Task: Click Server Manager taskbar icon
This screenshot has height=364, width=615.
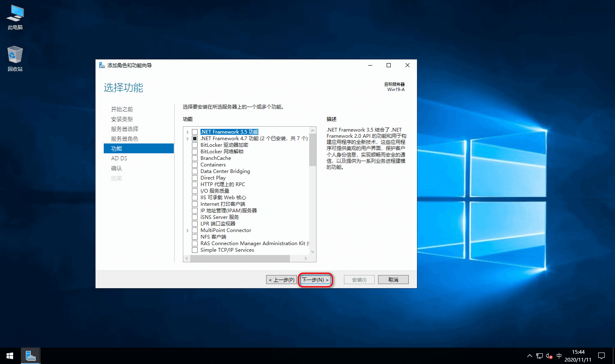Action: [x=30, y=356]
